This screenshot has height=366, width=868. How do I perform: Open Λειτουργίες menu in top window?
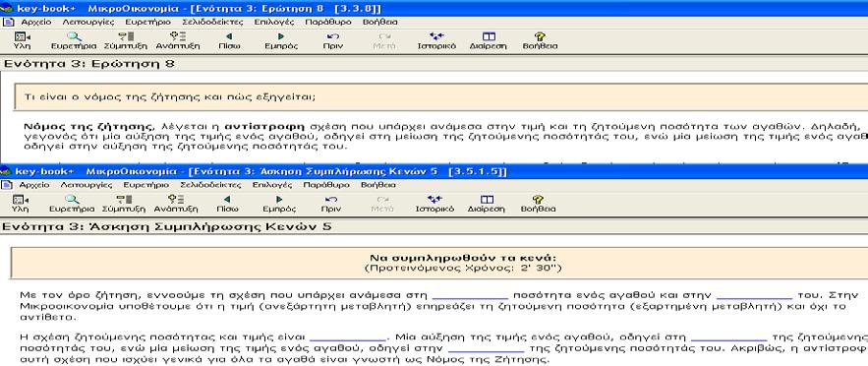pyautogui.click(x=88, y=23)
